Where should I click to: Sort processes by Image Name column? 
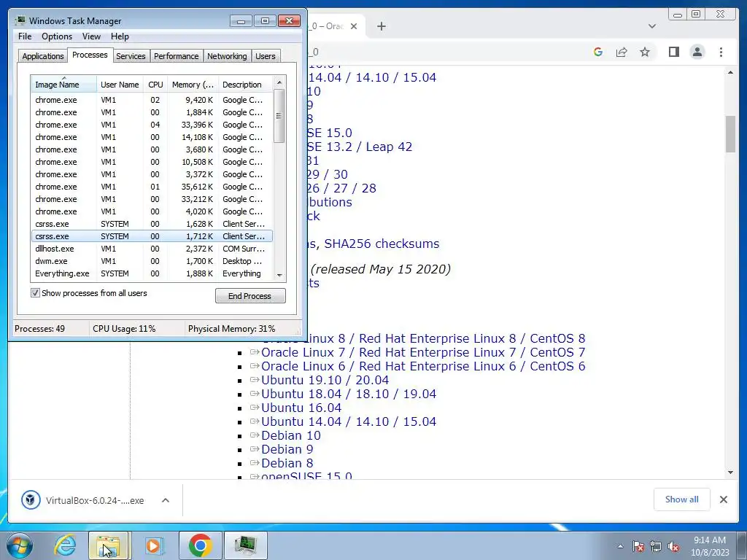coord(63,85)
